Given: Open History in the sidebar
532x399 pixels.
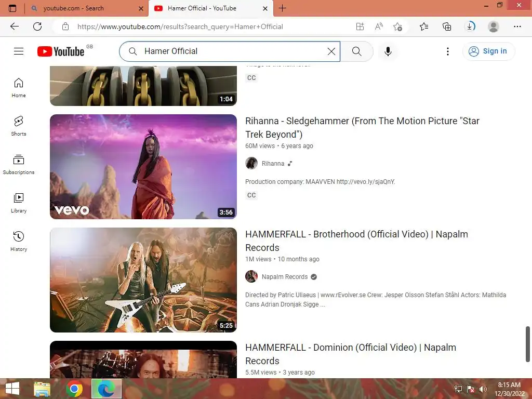Looking at the screenshot, I should pyautogui.click(x=19, y=241).
